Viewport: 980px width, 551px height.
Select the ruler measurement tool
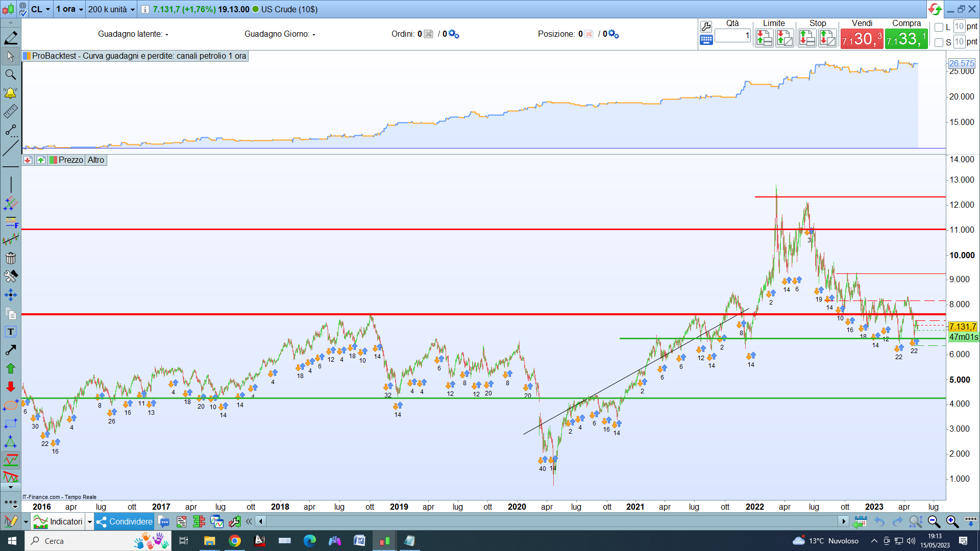(x=11, y=111)
